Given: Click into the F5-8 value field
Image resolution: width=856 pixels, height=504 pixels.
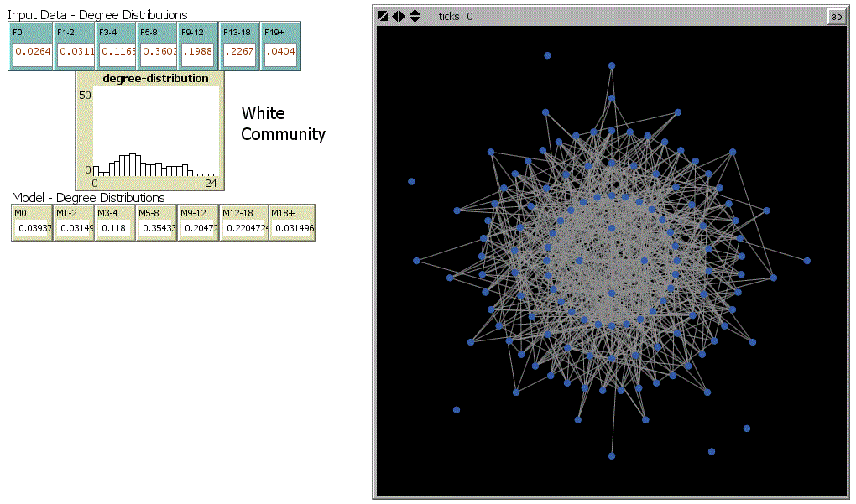Looking at the screenshot, I should tap(158, 52).
